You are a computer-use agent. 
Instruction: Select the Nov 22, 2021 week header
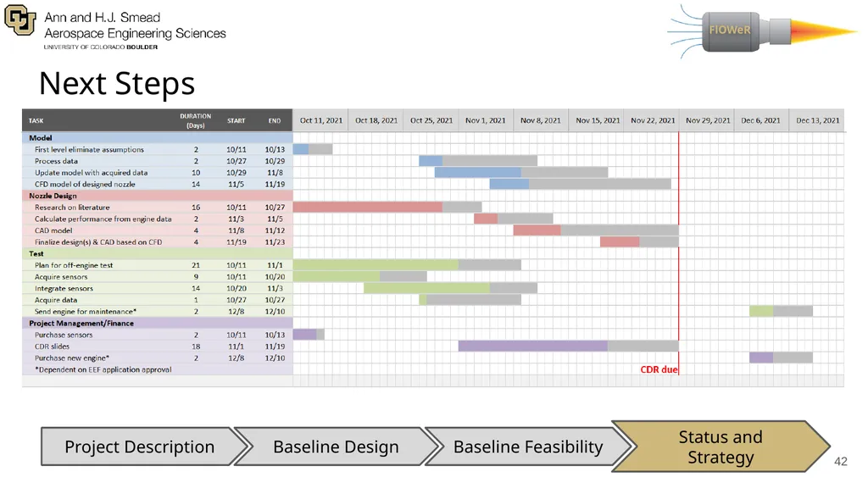(x=653, y=120)
